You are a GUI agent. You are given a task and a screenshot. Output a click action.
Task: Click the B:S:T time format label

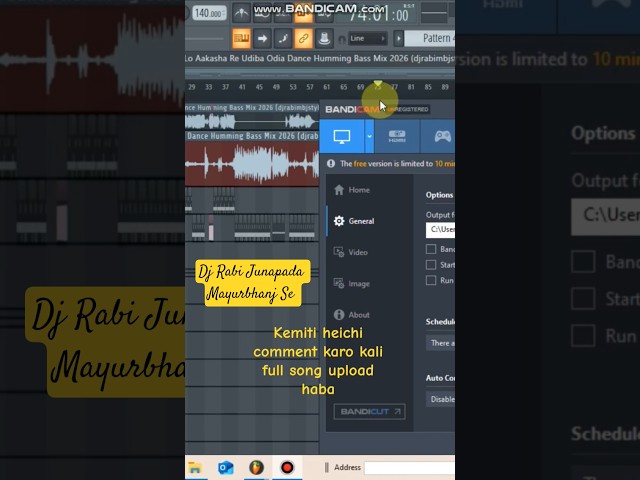coord(409,6)
